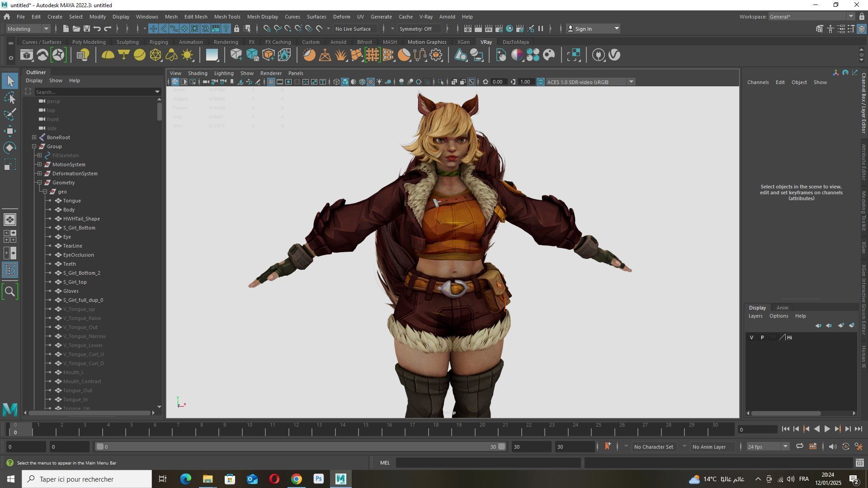Image resolution: width=868 pixels, height=488 pixels.
Task: Expand the BoneRoot node in Outliner
Action: coord(34,137)
